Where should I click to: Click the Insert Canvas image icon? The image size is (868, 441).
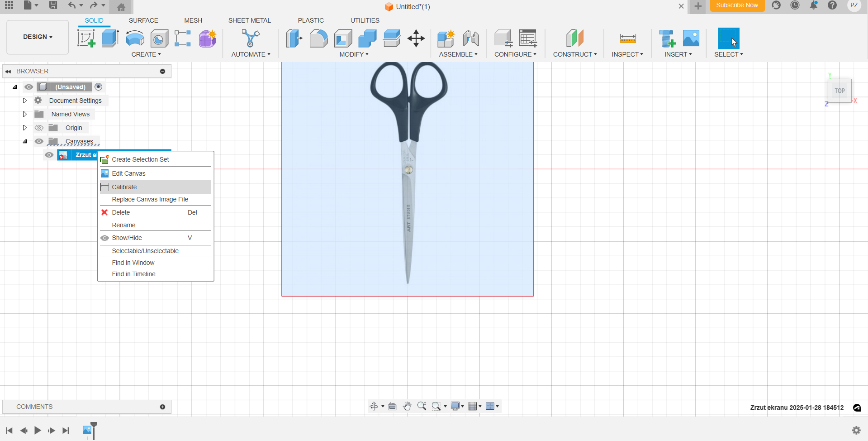691,38
